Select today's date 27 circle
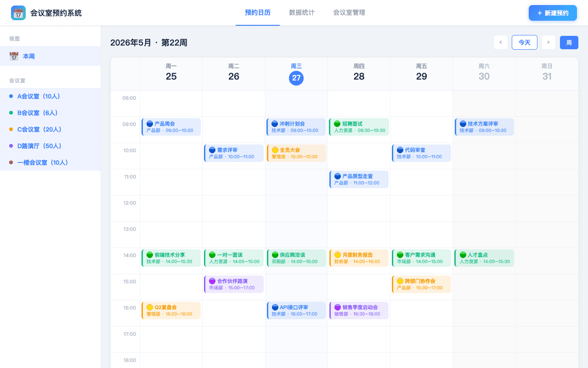The image size is (588, 368). tap(296, 78)
